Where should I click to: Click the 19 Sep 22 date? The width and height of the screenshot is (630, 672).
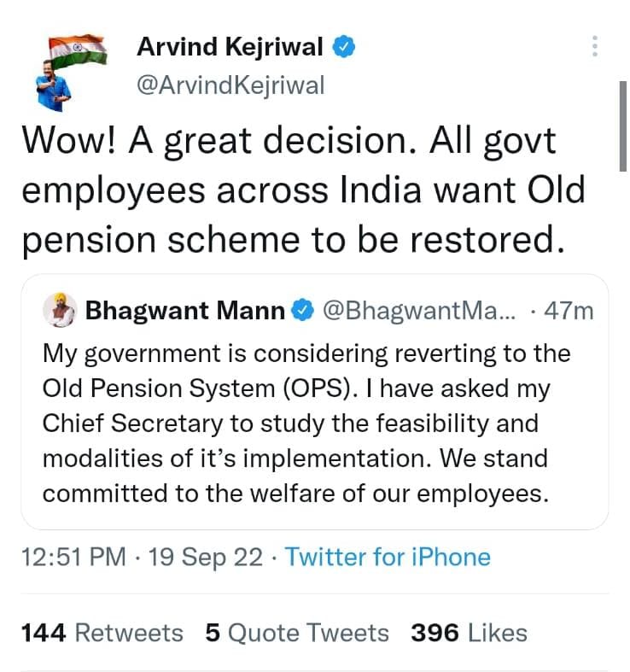pos(205,557)
